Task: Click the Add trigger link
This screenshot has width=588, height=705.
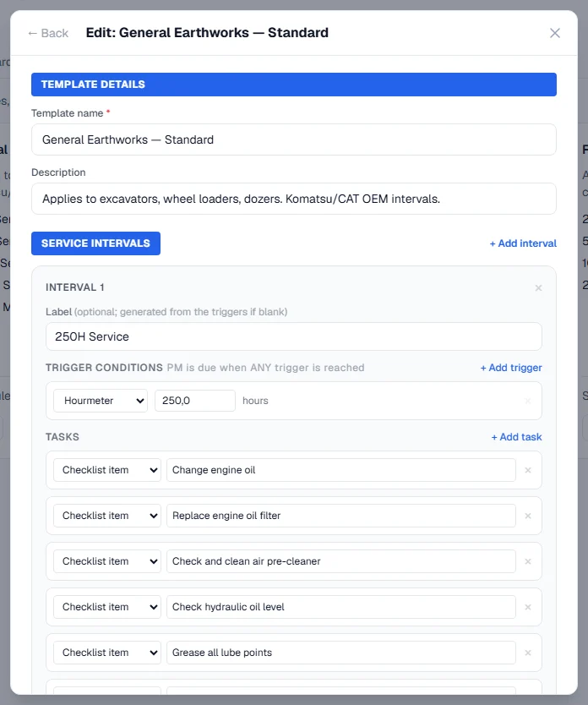Action: point(511,368)
